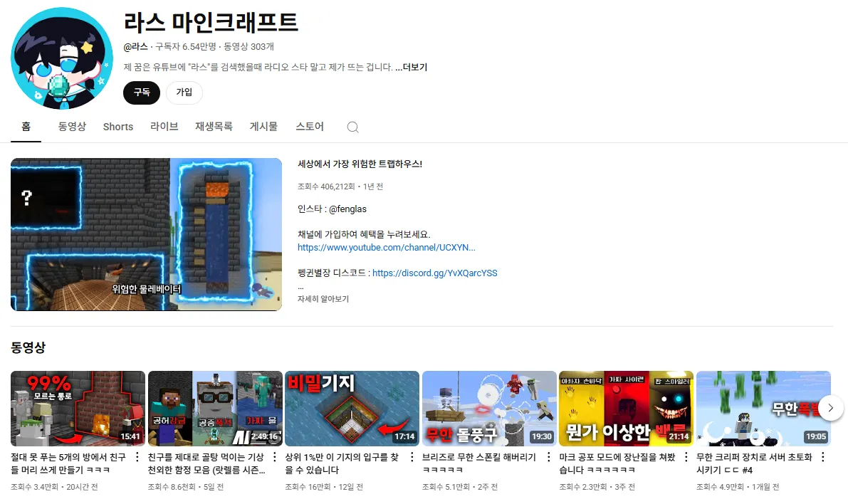Screen dimensions: 848x504
Task: Open title 상위 1%만 이 기지의 입구를
Action: (x=342, y=463)
